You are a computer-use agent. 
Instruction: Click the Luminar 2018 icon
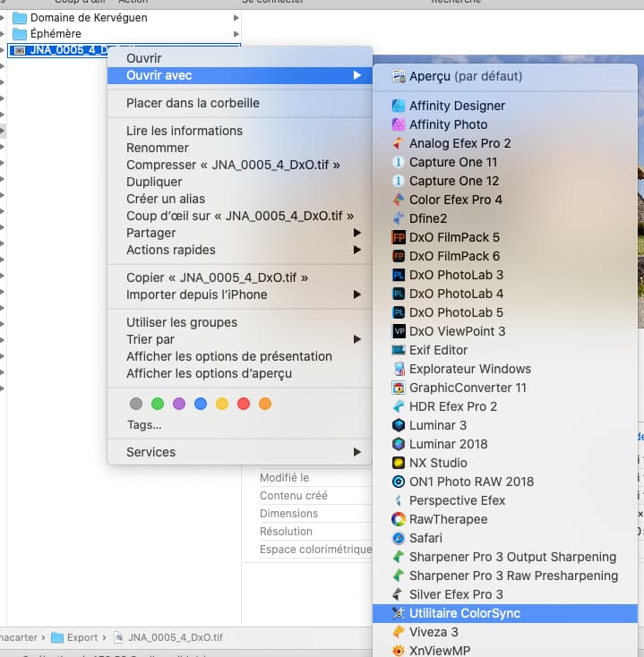pyautogui.click(x=399, y=444)
